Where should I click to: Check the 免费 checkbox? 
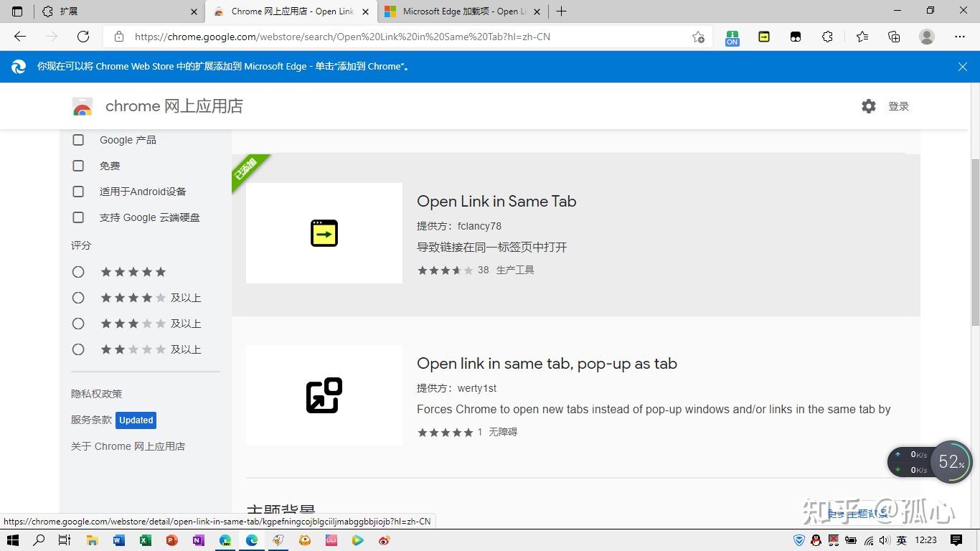click(x=78, y=166)
